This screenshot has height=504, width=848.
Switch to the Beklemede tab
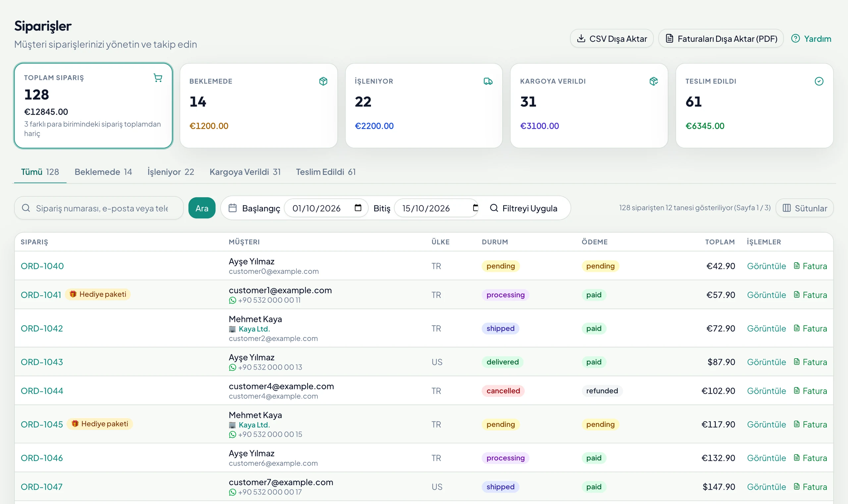(103, 172)
